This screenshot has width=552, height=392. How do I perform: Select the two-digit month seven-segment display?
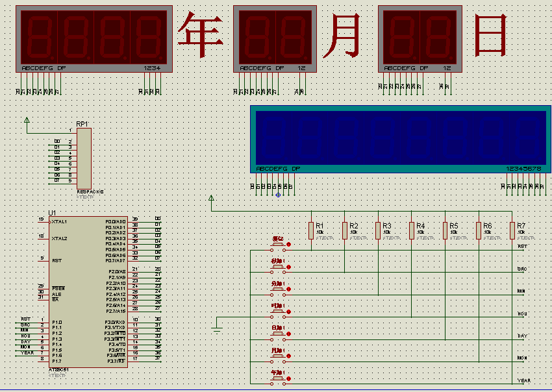point(275,39)
